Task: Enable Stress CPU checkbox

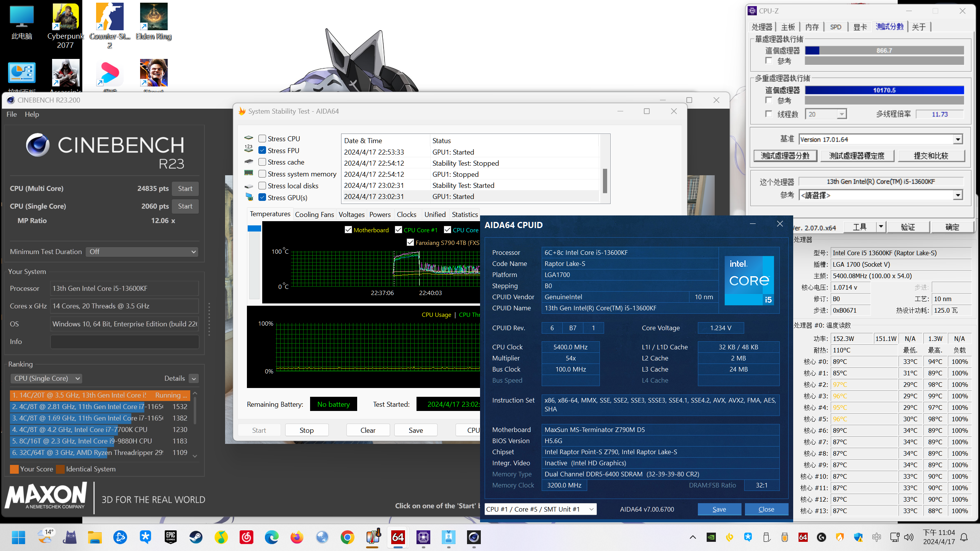Action: click(262, 139)
